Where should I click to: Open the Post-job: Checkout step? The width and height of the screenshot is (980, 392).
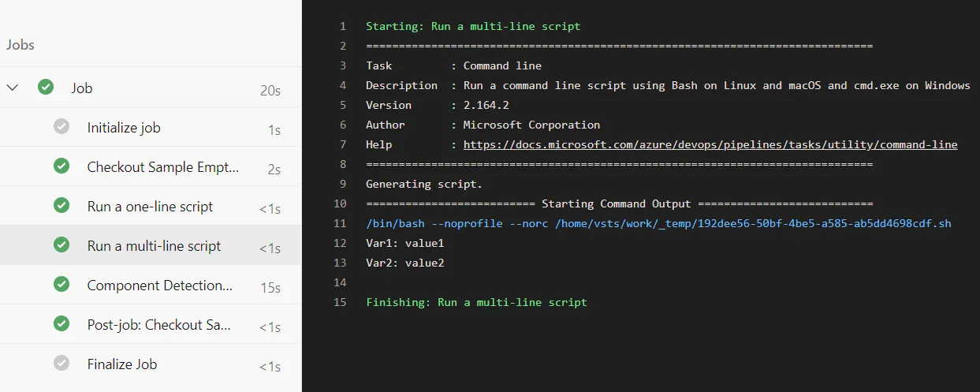pyautogui.click(x=158, y=325)
